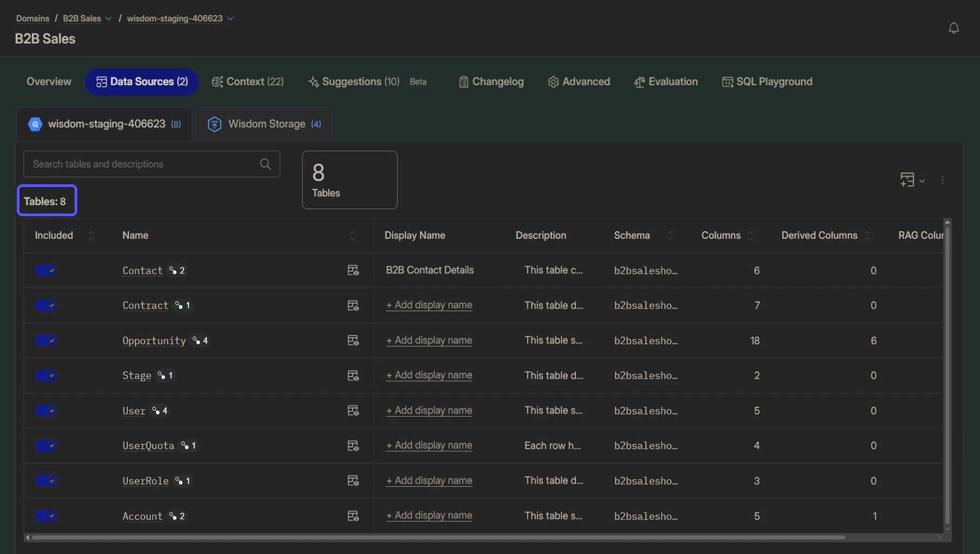Open the Contact table link
980x554 pixels.
[142, 270]
